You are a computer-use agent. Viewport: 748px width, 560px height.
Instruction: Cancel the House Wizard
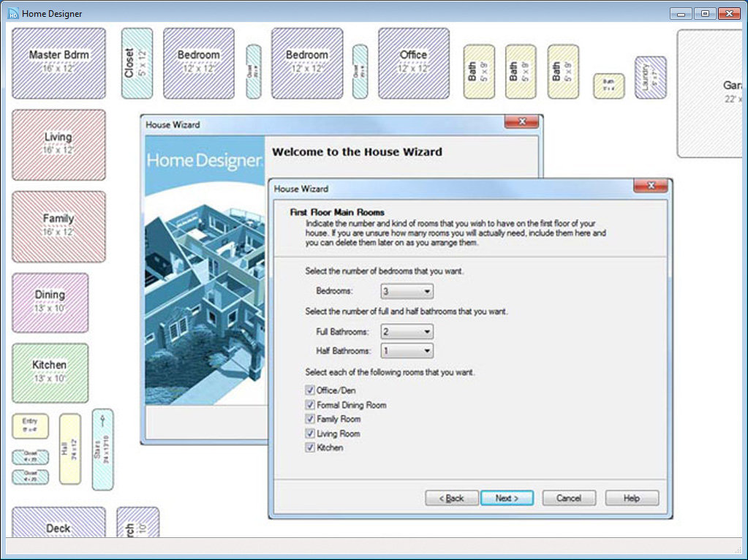coord(568,498)
